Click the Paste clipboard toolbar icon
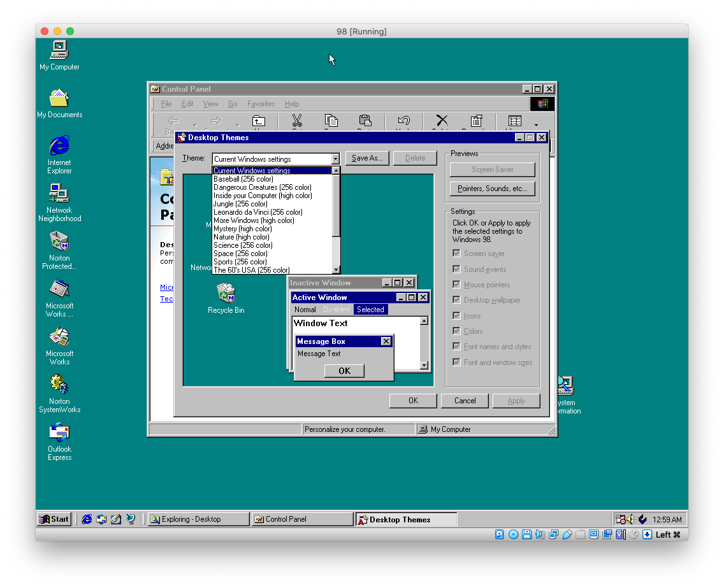The height and width of the screenshot is (588, 724). (x=365, y=121)
